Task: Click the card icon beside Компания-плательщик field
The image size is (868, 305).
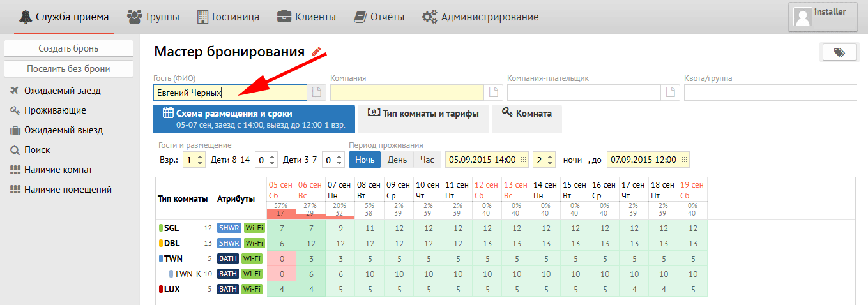Action: click(x=670, y=93)
